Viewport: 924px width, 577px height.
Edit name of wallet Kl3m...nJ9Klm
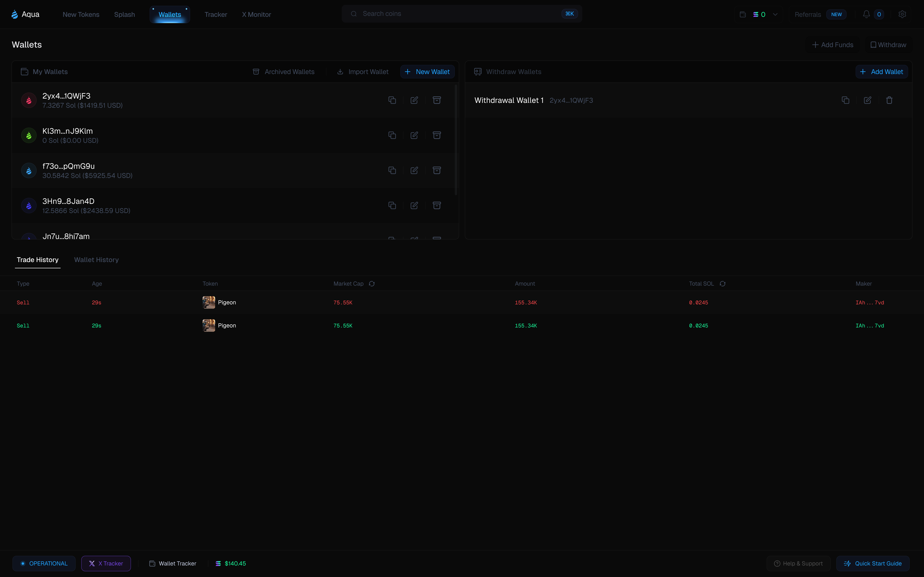(x=414, y=135)
